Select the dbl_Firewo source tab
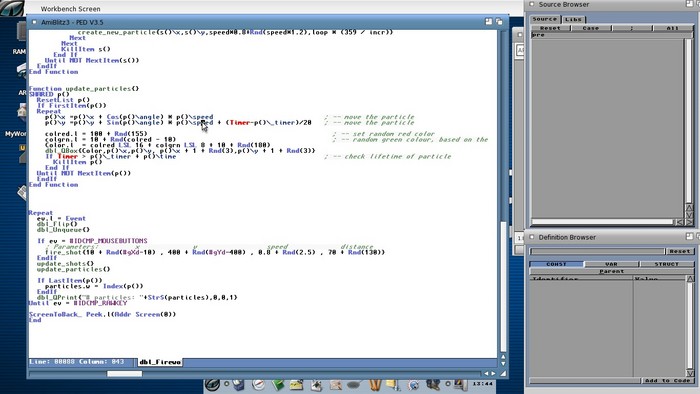 [x=160, y=362]
